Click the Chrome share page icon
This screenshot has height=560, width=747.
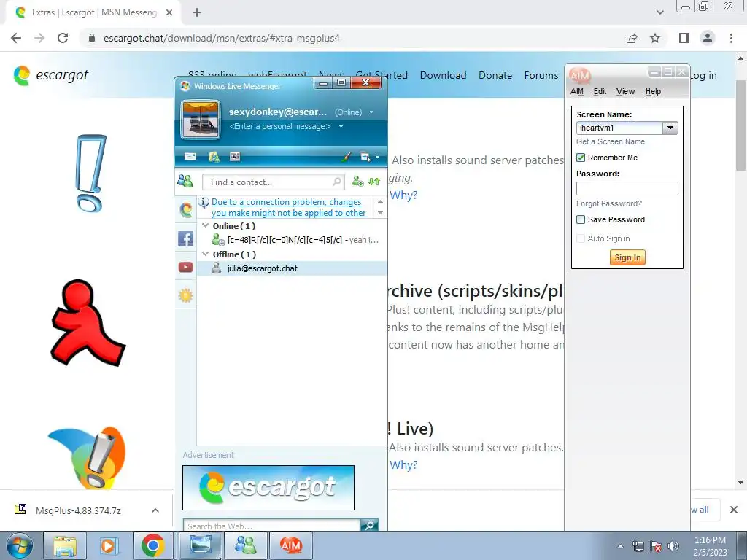coord(632,38)
